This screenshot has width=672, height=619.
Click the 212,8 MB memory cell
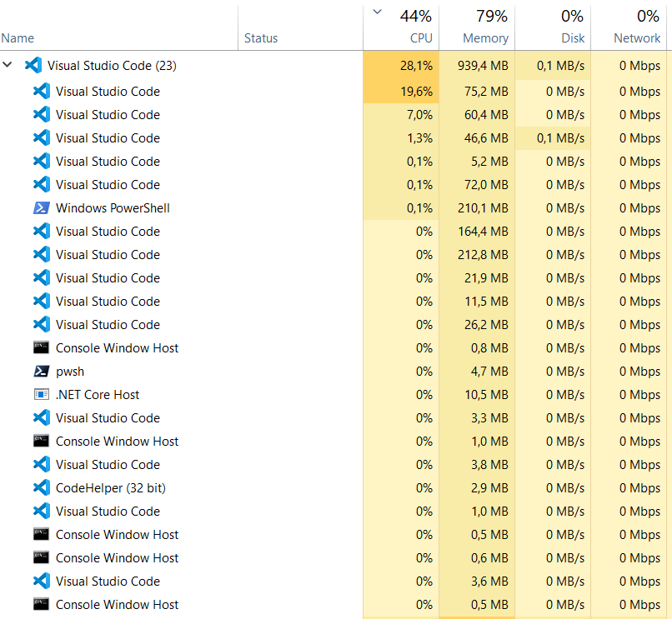(477, 255)
